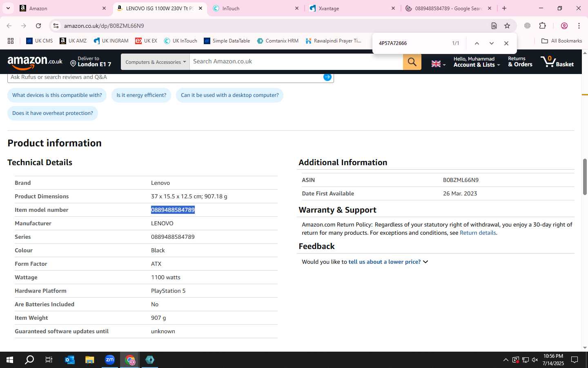Click the orange Amazon search button
This screenshot has width=588, height=368.
[412, 62]
